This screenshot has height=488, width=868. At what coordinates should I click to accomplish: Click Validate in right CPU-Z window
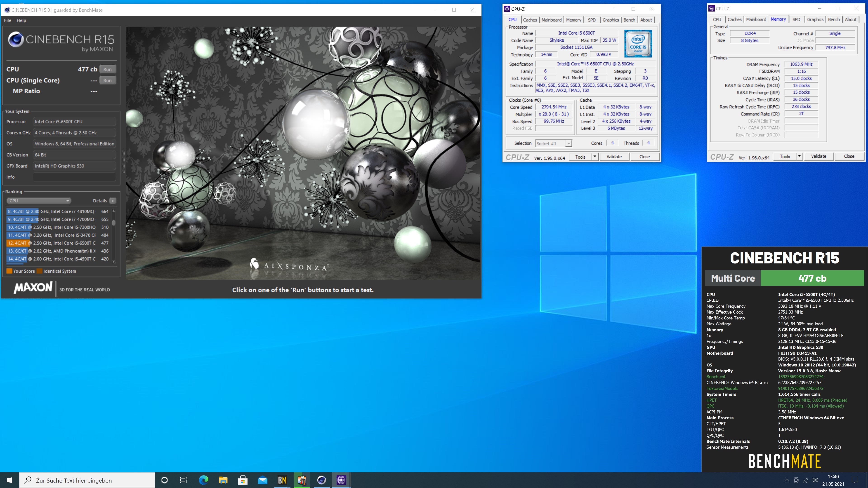click(818, 156)
